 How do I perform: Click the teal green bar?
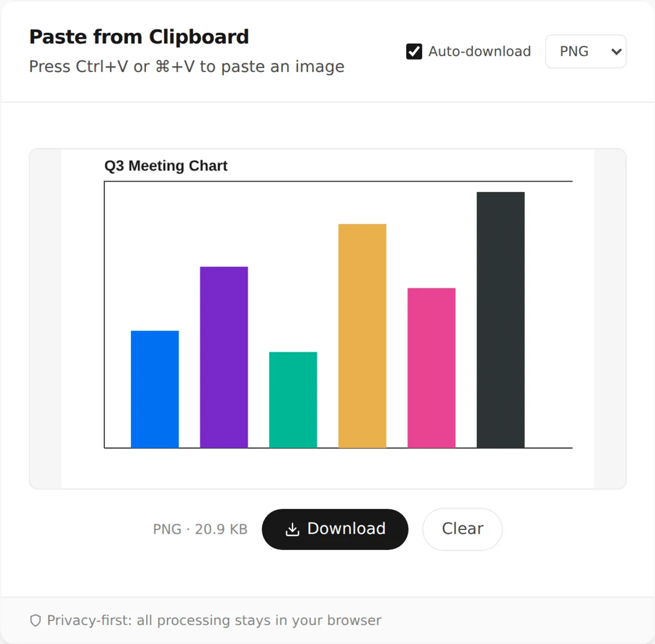[293, 400]
